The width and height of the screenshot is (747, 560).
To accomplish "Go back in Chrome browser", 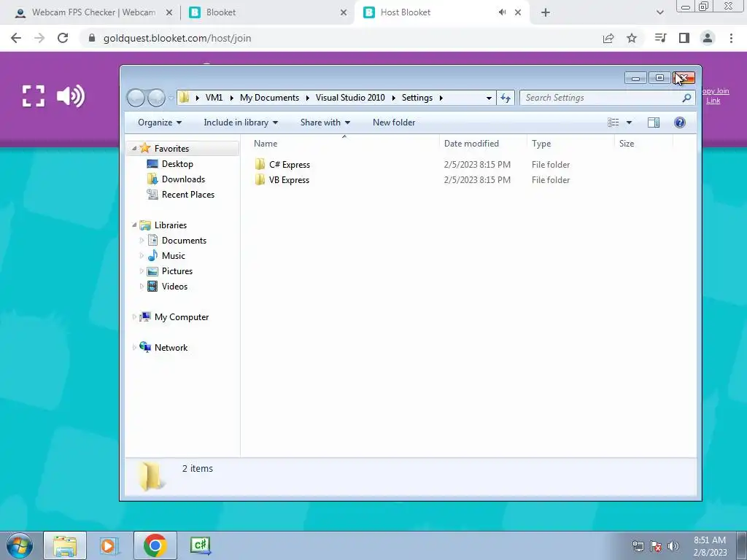I will (16, 38).
